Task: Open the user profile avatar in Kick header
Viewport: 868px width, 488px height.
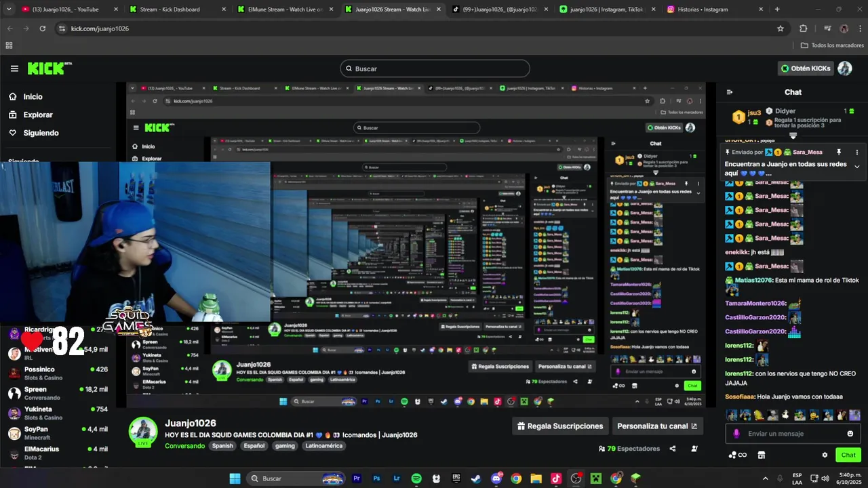Action: (844, 68)
